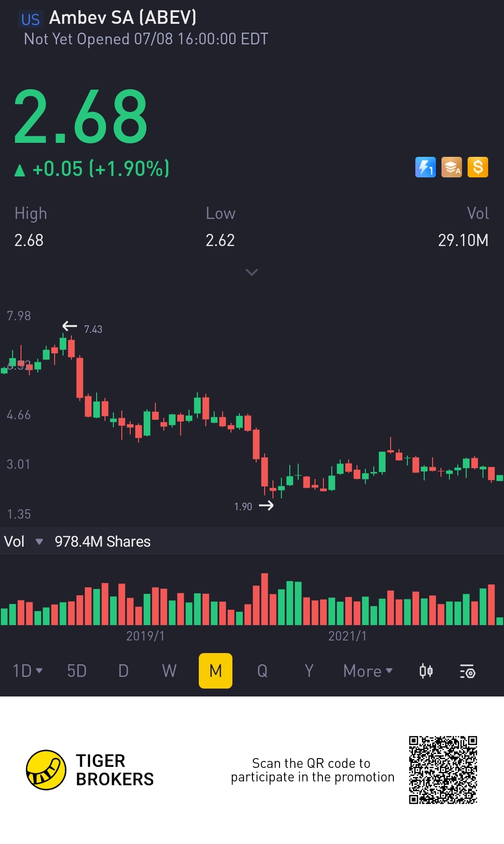Switch to yearly Y chart tab
Screen dimensions: 504x844
[x=308, y=671]
